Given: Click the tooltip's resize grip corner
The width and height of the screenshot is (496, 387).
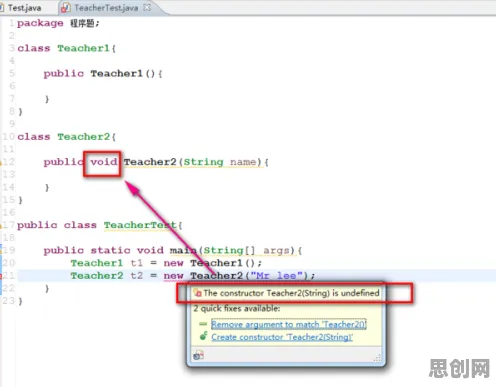Looking at the screenshot, I should [x=377, y=358].
